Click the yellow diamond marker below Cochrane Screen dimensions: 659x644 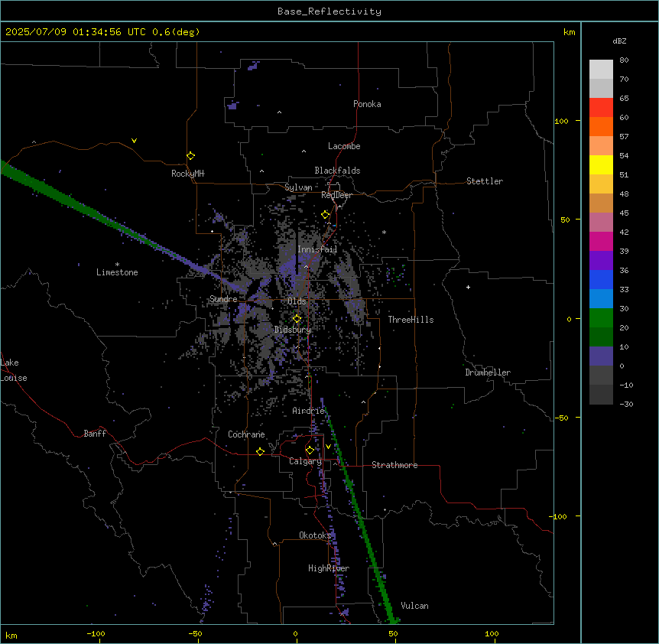click(260, 451)
